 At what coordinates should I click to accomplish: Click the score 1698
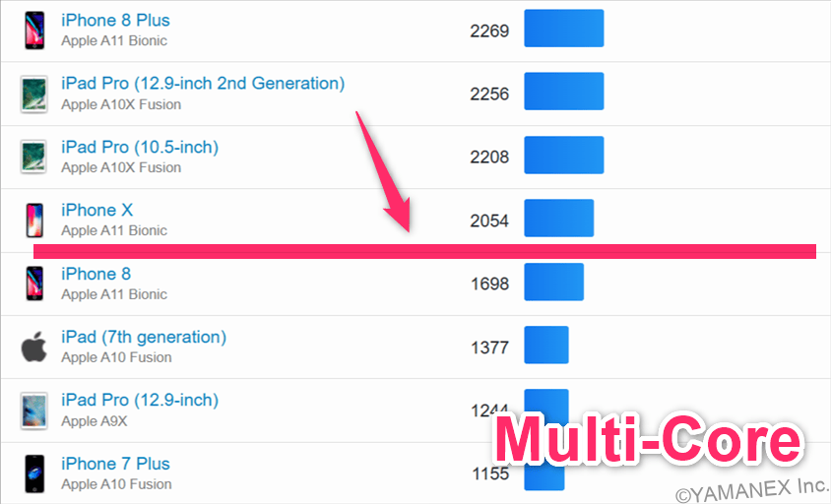click(489, 283)
